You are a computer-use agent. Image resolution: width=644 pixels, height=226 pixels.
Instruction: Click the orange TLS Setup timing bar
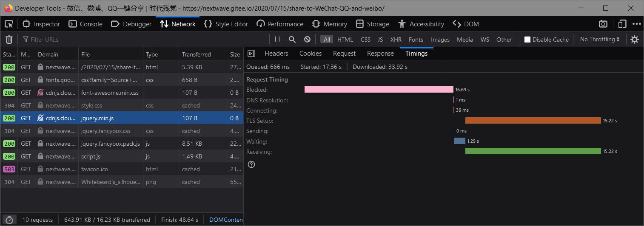tap(533, 121)
